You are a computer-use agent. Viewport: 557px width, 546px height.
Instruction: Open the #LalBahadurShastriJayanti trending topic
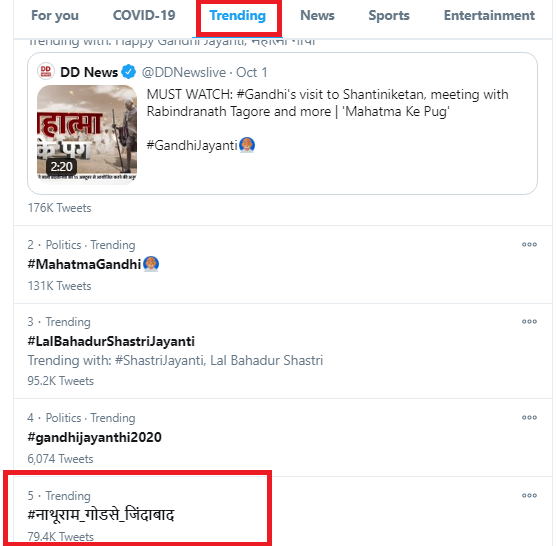tap(111, 341)
